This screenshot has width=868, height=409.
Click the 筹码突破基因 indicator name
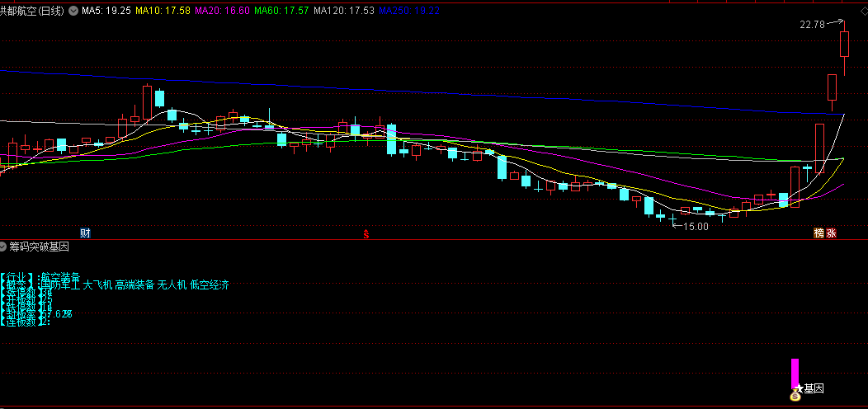coord(40,247)
